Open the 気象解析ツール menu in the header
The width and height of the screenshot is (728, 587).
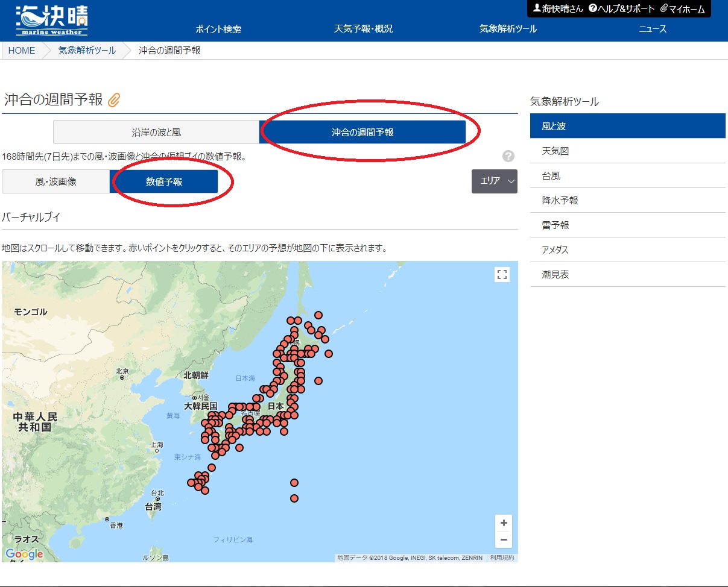(x=508, y=29)
